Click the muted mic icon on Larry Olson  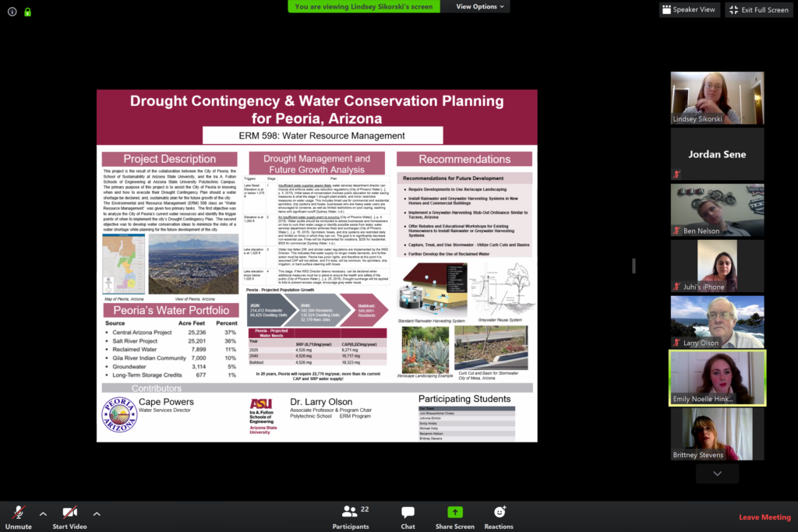click(677, 342)
